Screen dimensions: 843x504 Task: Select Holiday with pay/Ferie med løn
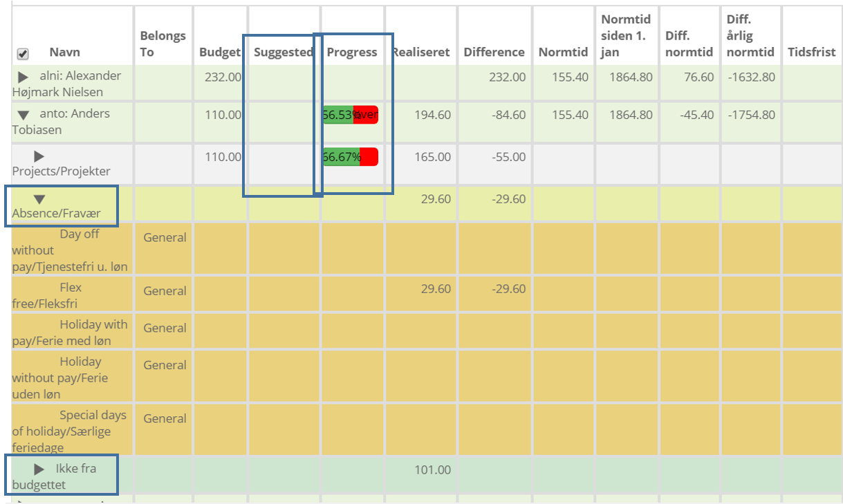click(69, 333)
